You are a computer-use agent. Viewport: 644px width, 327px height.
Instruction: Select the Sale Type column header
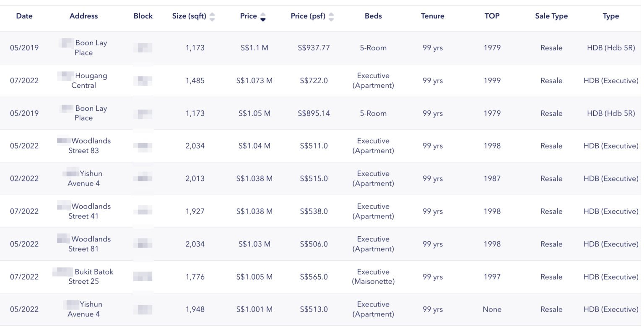[x=551, y=16]
